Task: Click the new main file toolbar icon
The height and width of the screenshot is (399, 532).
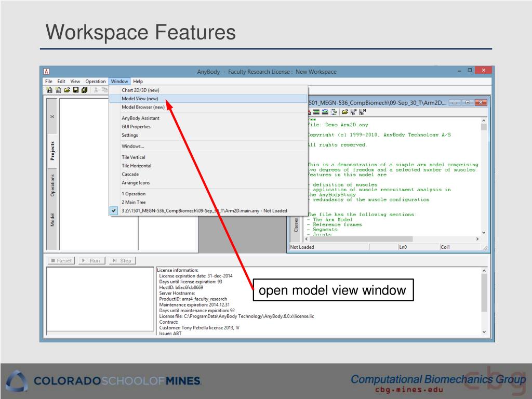Action: point(49,90)
